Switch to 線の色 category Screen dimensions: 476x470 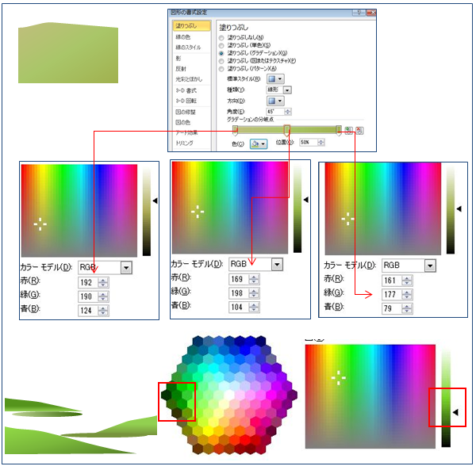pyautogui.click(x=182, y=36)
